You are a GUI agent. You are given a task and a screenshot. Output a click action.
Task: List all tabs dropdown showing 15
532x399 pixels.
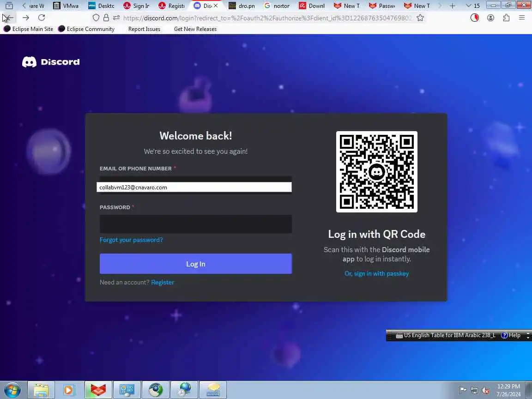click(x=472, y=6)
